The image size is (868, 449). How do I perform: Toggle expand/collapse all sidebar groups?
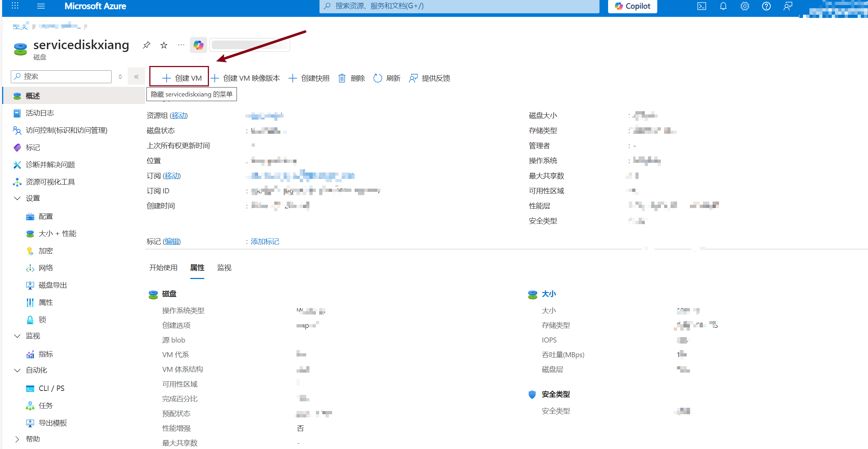tap(120, 76)
